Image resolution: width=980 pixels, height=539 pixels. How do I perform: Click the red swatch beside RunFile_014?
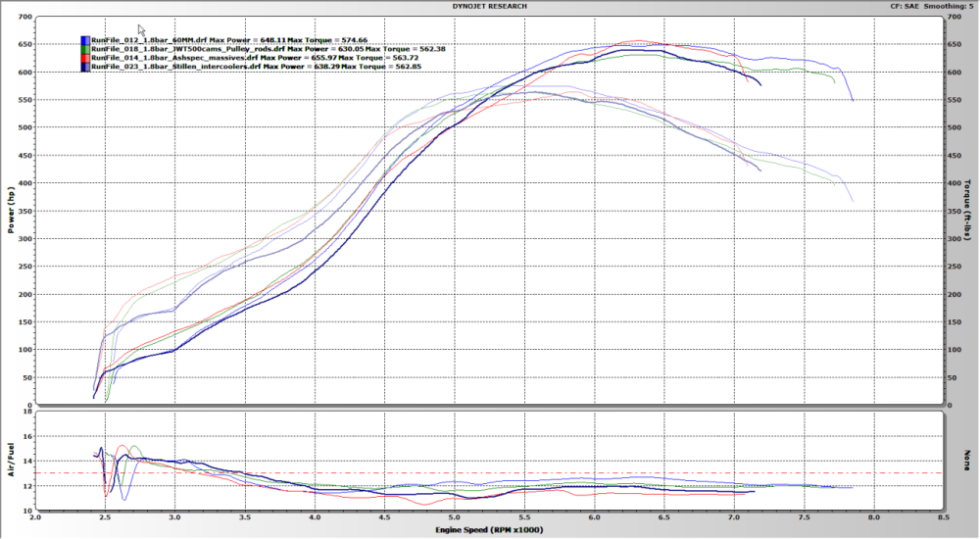[85, 58]
